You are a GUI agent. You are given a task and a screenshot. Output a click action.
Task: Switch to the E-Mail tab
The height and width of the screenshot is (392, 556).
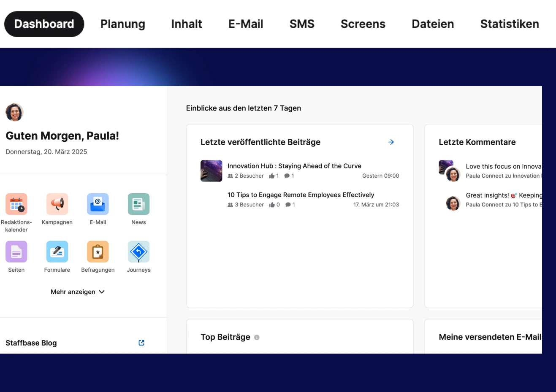coord(246,24)
